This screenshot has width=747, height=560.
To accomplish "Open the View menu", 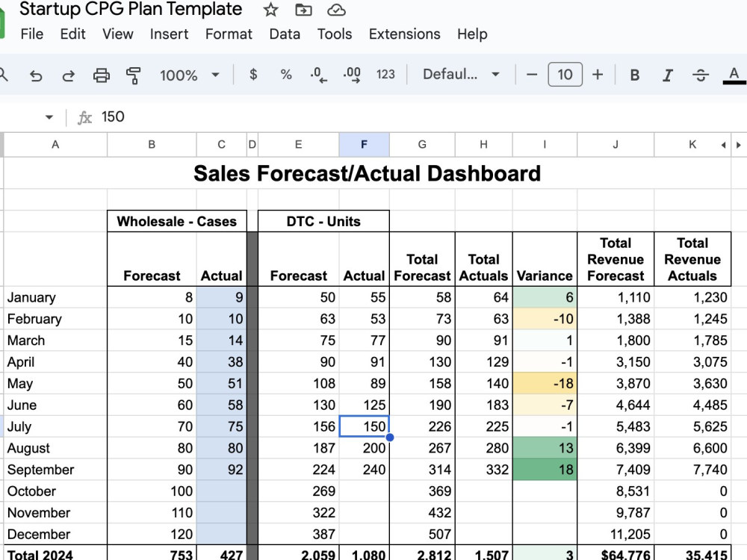I will tap(118, 34).
